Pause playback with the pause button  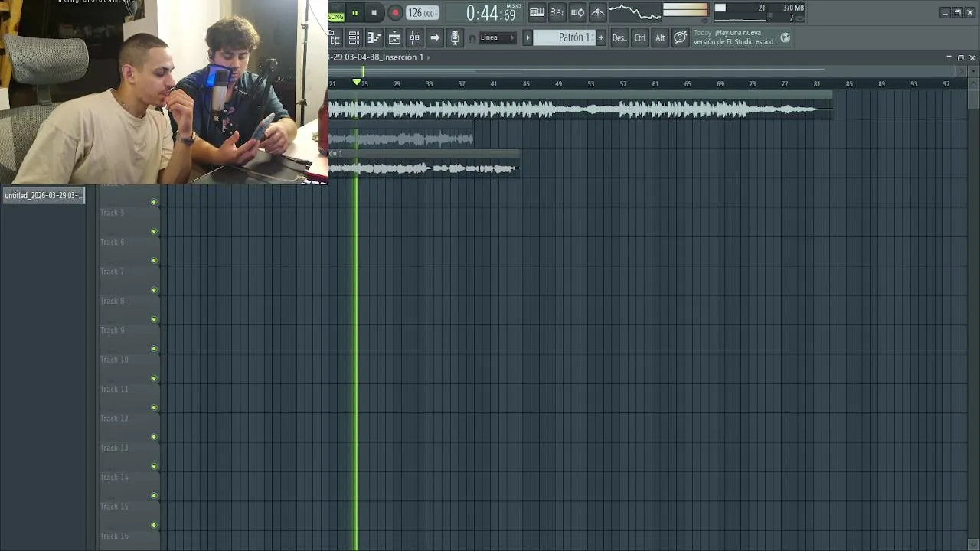point(354,12)
